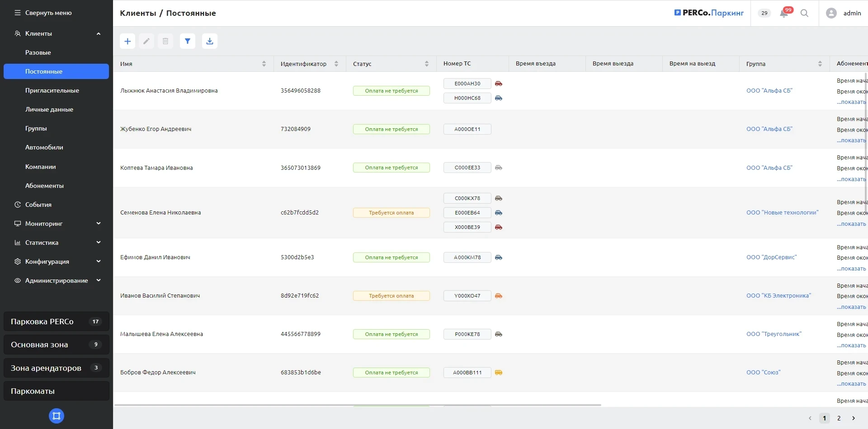Screen dimensions: 868x429
Task: Click the search magnifier icon in header
Action: pos(804,13)
